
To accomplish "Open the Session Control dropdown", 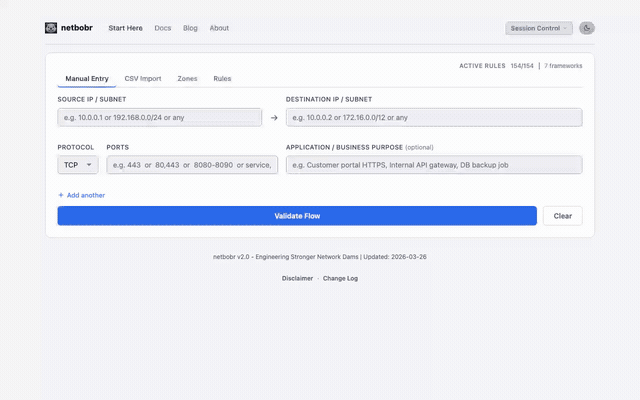I will (539, 28).
